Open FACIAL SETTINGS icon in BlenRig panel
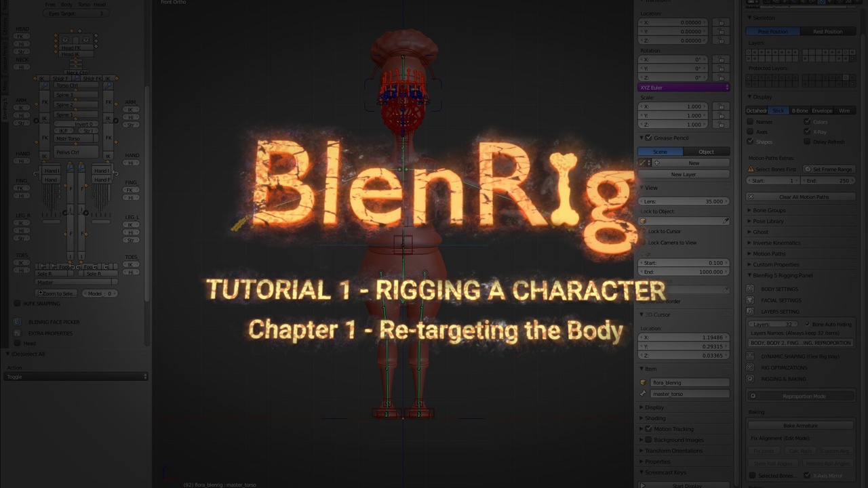Viewport: 868px width, 488px height. coord(750,300)
